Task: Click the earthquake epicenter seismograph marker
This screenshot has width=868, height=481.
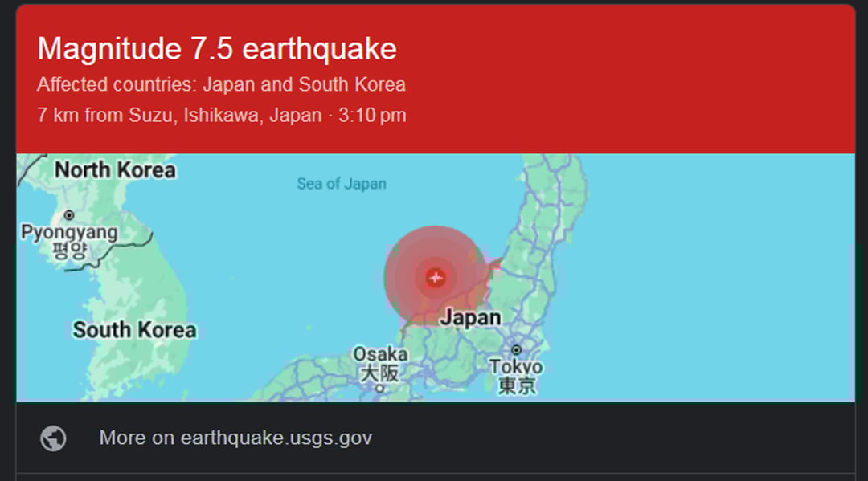Action: 436,277
